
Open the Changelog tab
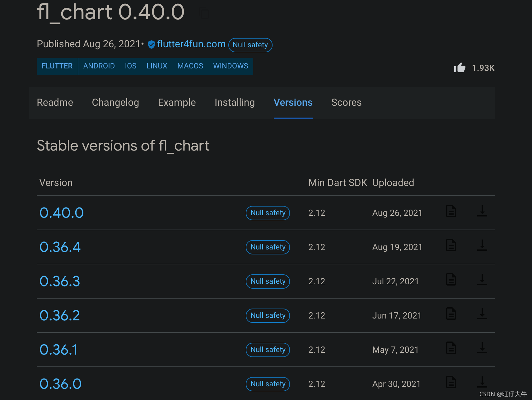click(115, 102)
